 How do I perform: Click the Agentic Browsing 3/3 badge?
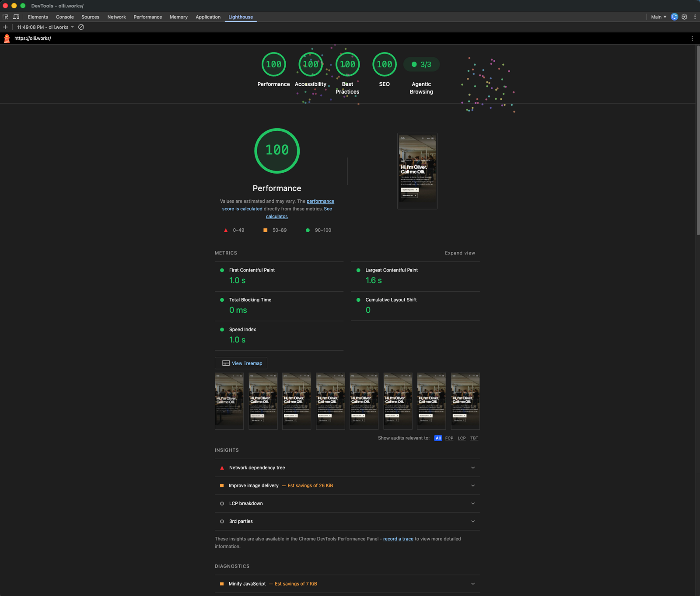pyautogui.click(x=421, y=64)
